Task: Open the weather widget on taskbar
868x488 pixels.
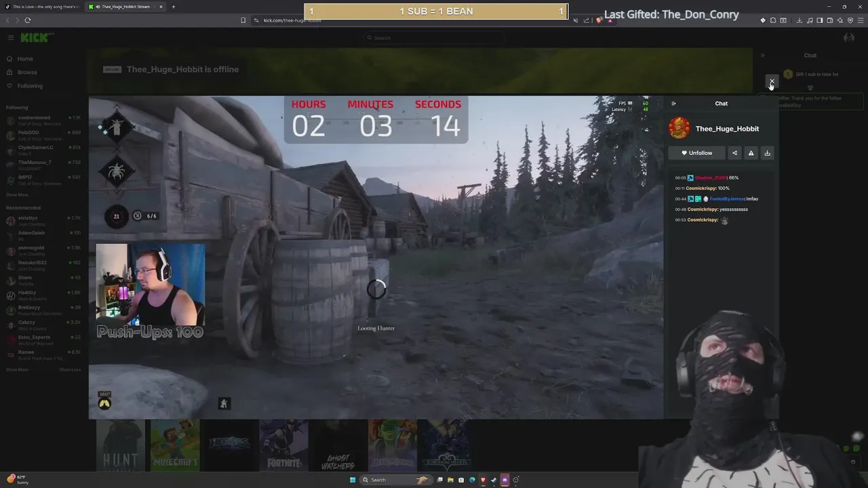Action: [x=18, y=480]
